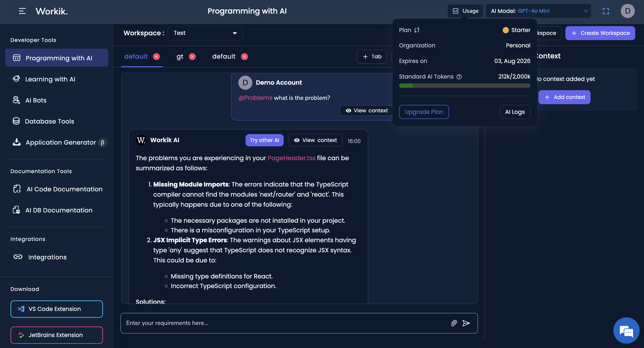Click the Upgrade Plan button
Viewport: 644px width, 348px height.
point(424,112)
